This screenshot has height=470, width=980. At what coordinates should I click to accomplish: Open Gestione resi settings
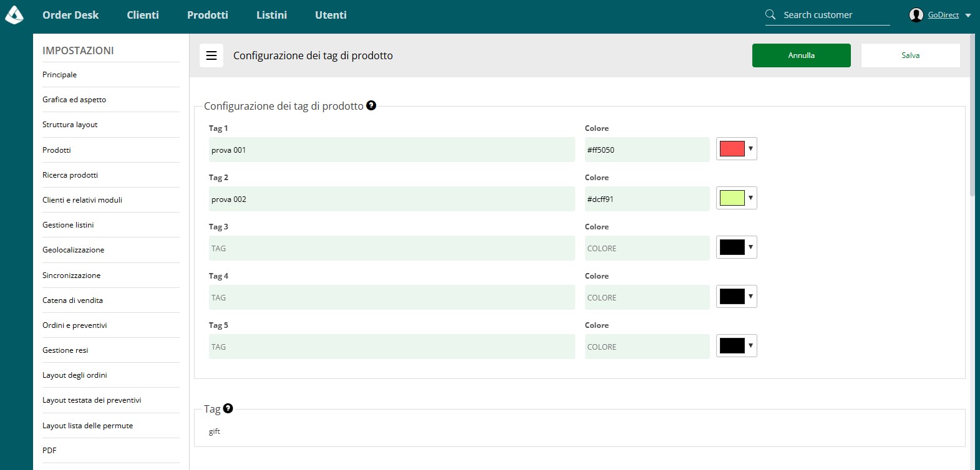point(111,350)
